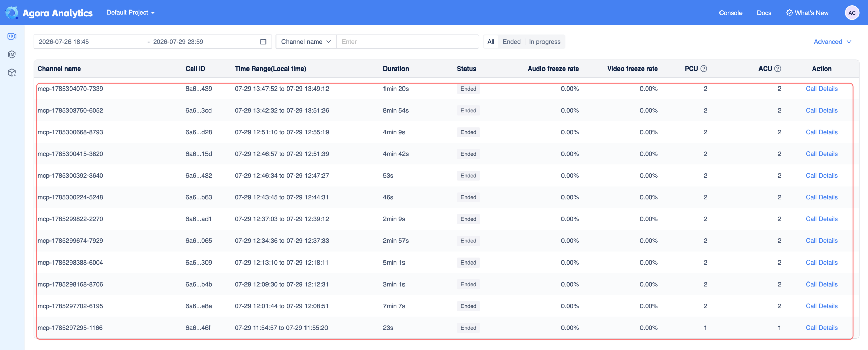Click Ended status badge for mcp-1785298168-8706
The width and height of the screenshot is (868, 350).
468,284
